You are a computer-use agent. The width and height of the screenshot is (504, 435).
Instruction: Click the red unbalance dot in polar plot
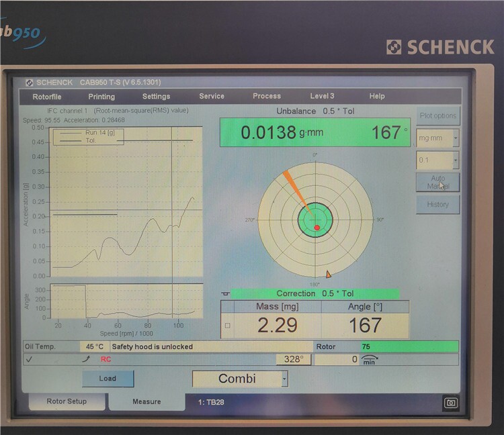pyautogui.click(x=317, y=228)
